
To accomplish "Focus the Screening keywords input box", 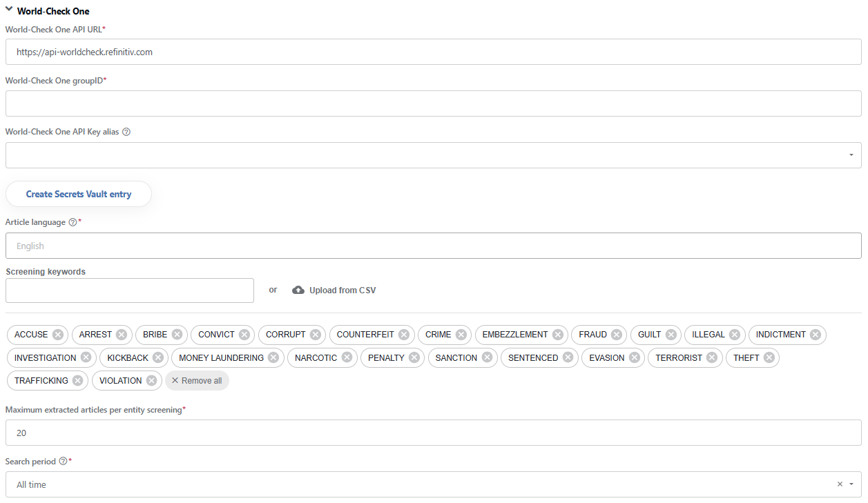I will (130, 290).
